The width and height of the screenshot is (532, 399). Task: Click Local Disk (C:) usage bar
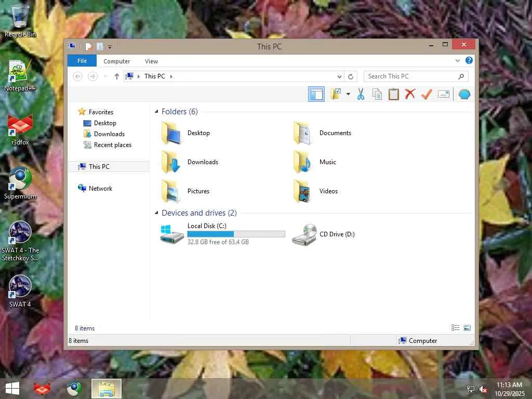[236, 234]
